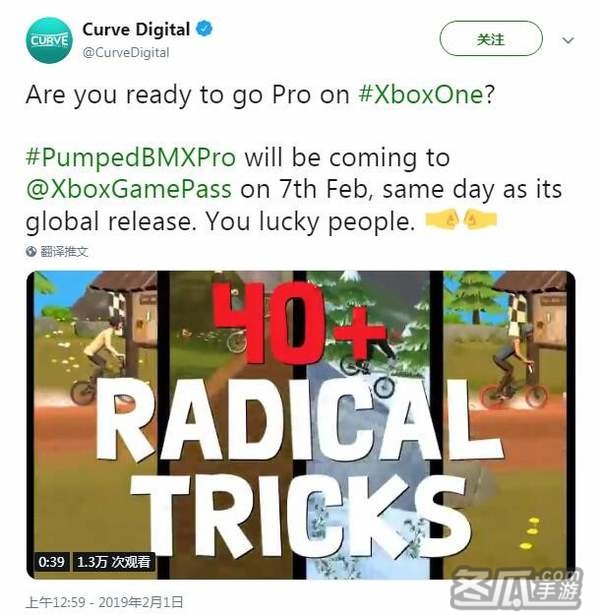Screen dimensions: 600x615
Task: Open the #XboxOne hashtag link
Action: (421, 95)
